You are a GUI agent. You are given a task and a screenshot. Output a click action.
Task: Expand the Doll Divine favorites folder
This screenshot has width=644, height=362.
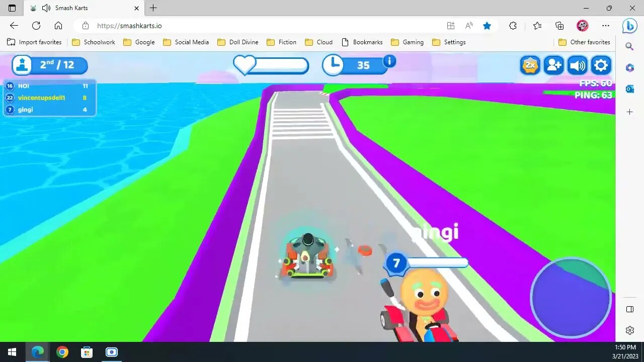point(238,42)
